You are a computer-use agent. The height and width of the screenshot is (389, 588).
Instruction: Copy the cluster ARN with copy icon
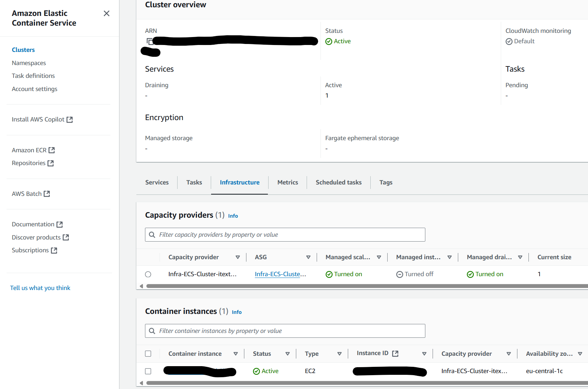(150, 42)
